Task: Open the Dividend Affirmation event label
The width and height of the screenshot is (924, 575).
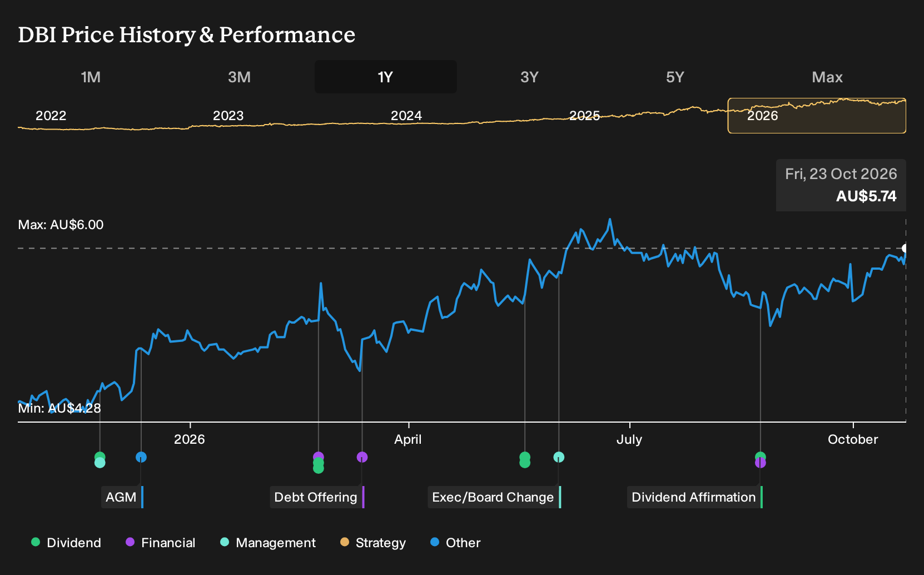Action: click(x=695, y=497)
